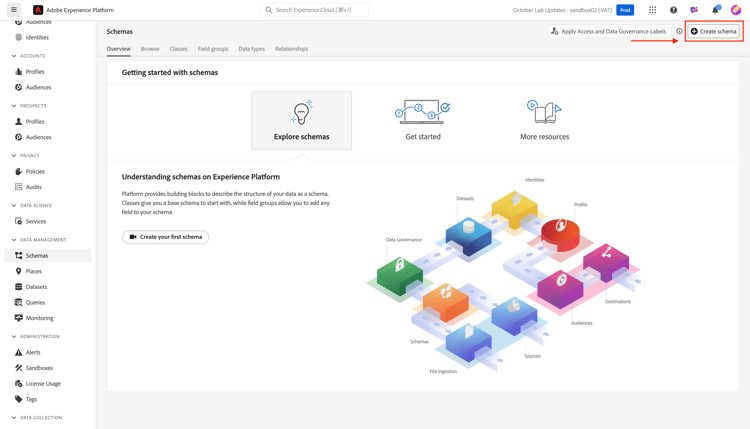The image size is (750, 429).
Task: Collapse the Data Collection sidebar section
Action: coord(14,418)
